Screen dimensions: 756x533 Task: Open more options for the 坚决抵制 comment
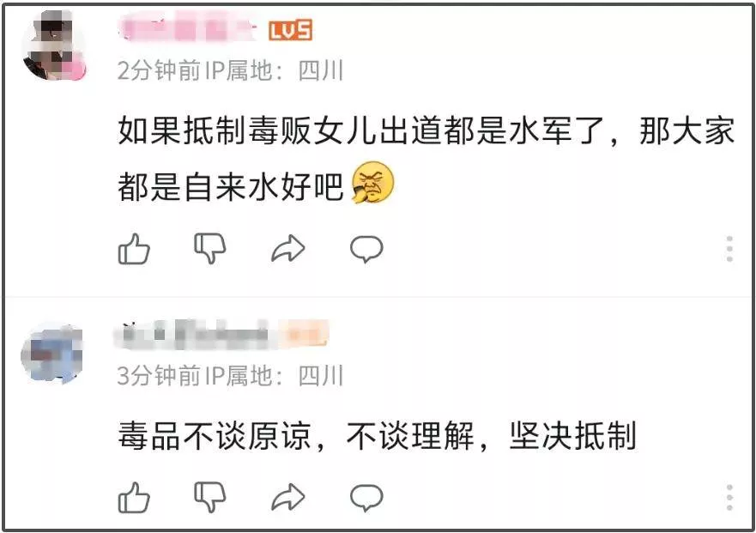click(729, 497)
